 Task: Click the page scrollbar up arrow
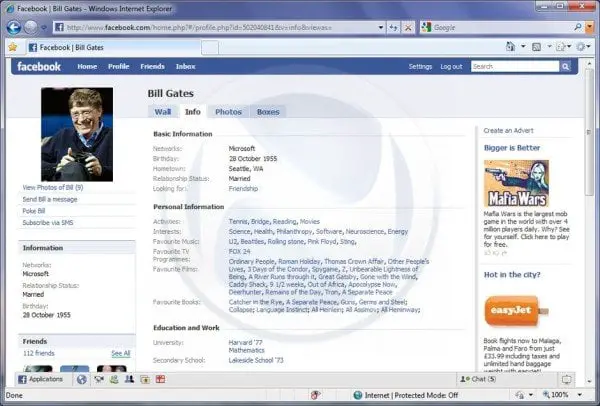pyautogui.click(x=589, y=63)
